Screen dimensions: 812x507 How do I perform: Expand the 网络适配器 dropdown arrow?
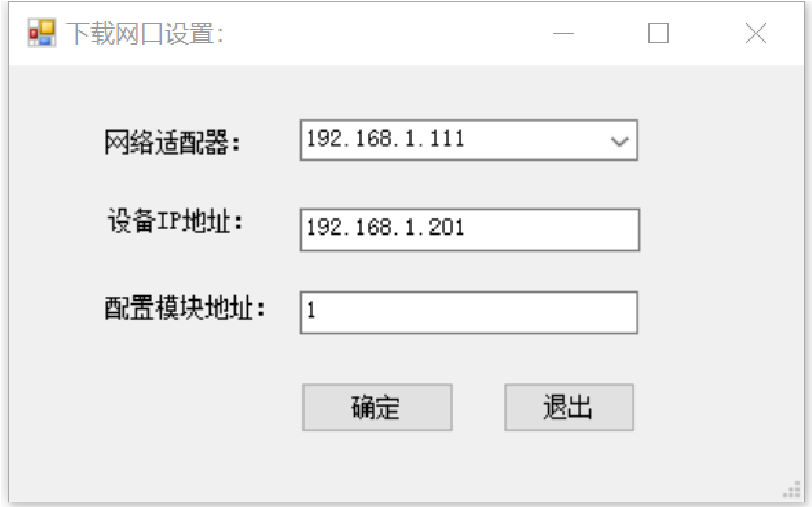[x=620, y=141]
